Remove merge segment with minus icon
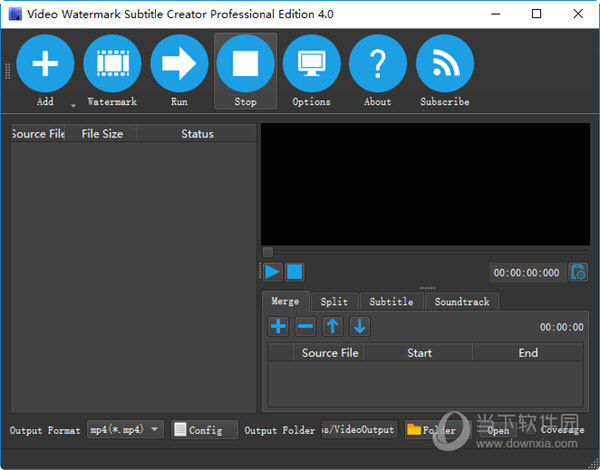This screenshot has height=470, width=600. 305,326
